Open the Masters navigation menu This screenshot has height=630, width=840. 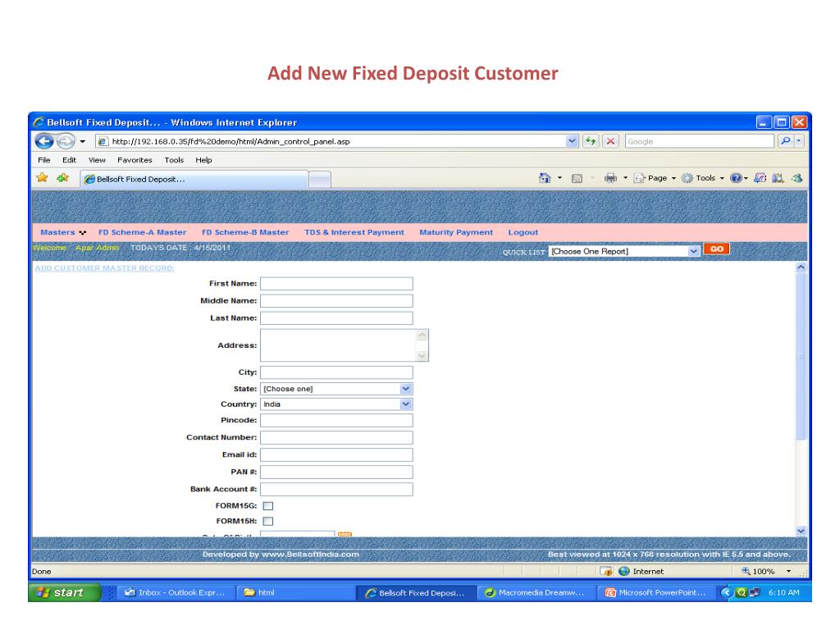pyautogui.click(x=62, y=232)
